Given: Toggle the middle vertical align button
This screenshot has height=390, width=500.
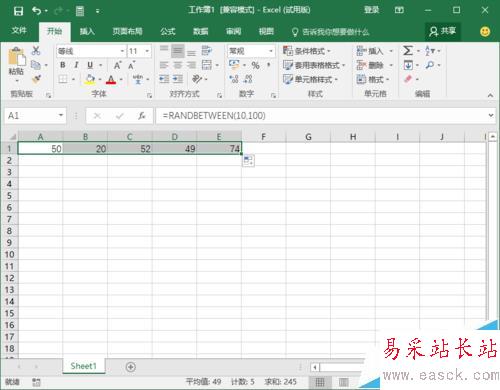Looking at the screenshot, I should [x=178, y=51].
